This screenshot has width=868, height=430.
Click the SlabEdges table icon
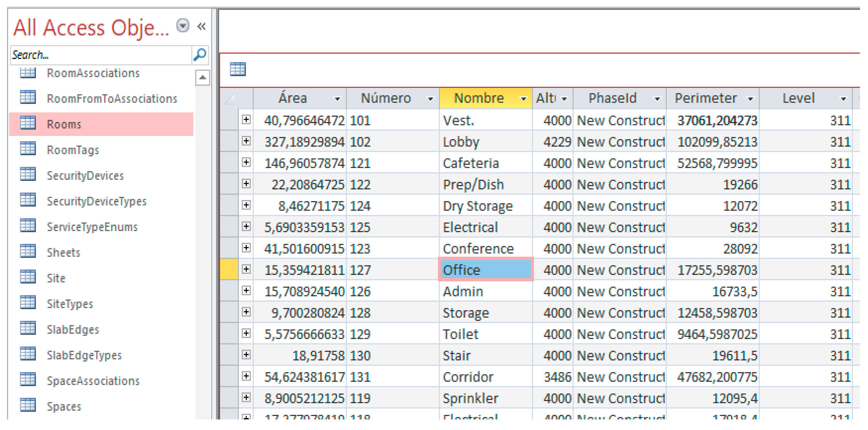tap(28, 329)
